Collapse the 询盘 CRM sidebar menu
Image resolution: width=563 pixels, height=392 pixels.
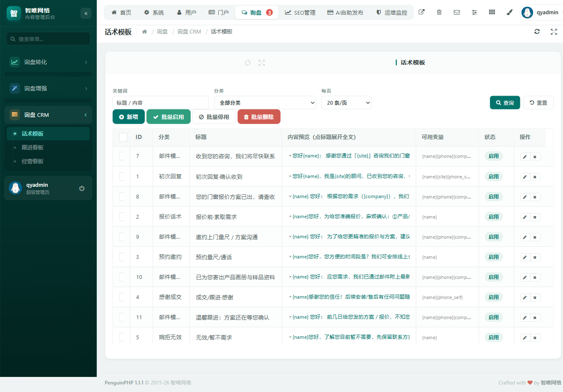(x=48, y=115)
